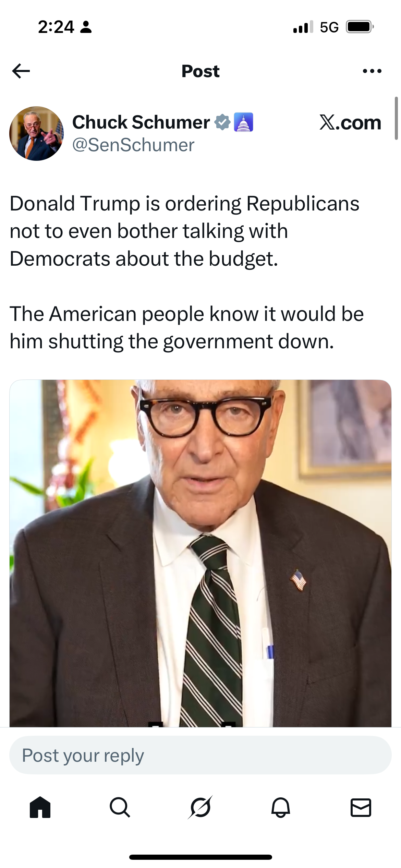This screenshot has width=401, height=868.
Task: Tap the Post header title
Action: (200, 71)
